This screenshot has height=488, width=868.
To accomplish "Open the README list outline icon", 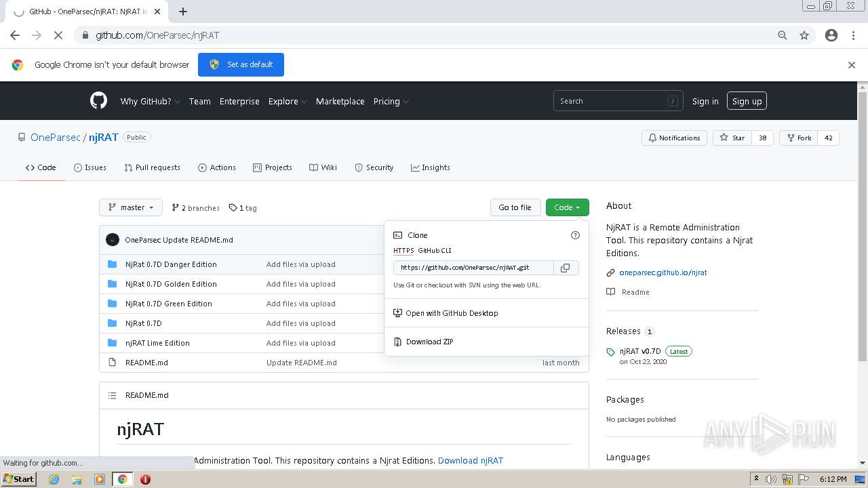I will point(113,395).
